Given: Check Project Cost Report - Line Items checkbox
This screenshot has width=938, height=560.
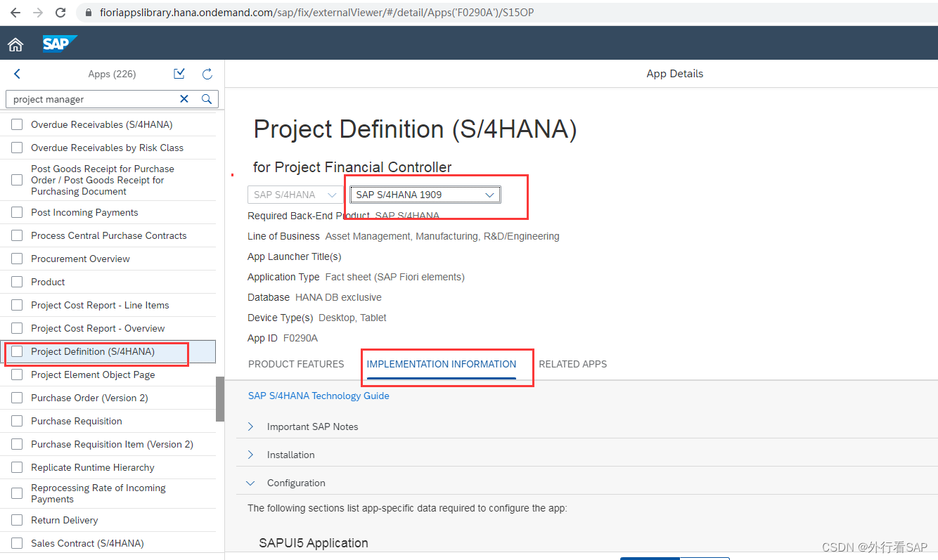Looking at the screenshot, I should tap(17, 305).
